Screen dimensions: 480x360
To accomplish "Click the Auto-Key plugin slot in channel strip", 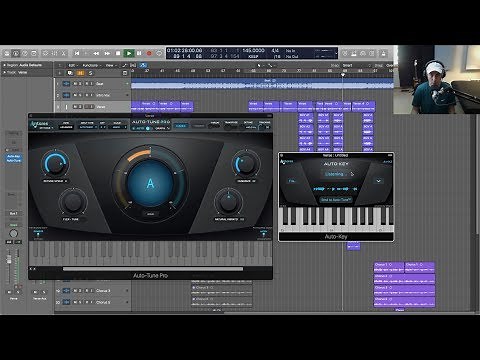I will [x=14, y=156].
